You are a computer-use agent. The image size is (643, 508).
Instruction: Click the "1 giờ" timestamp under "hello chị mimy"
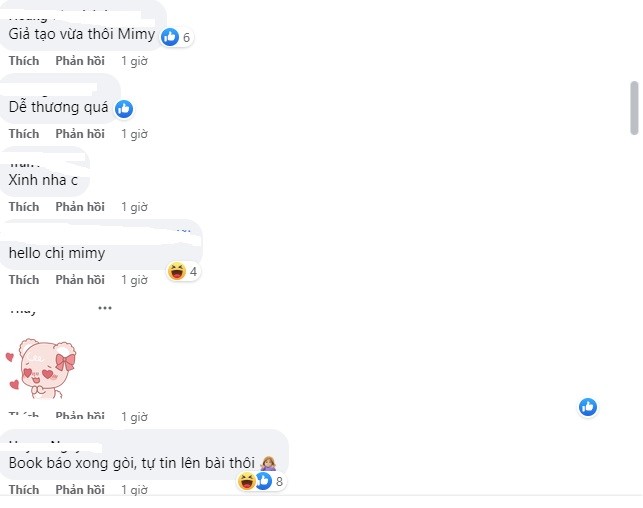(134, 280)
